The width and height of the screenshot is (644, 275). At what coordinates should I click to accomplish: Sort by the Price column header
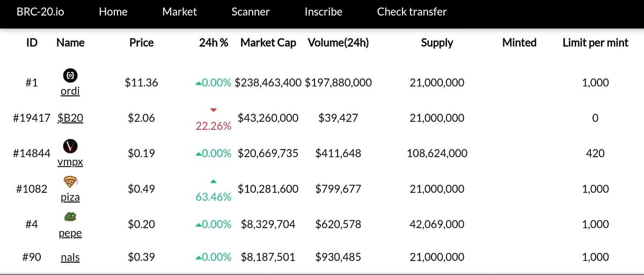[x=142, y=43]
